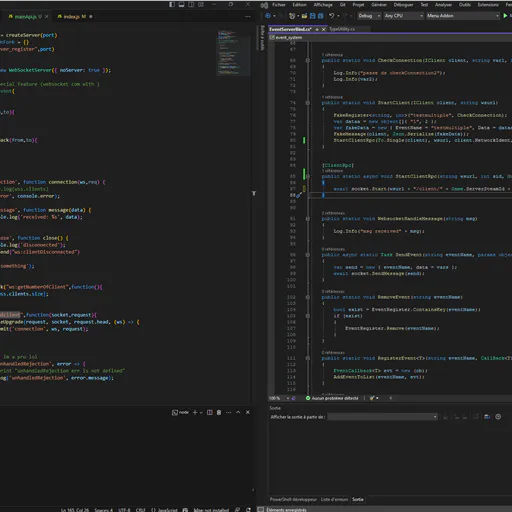This screenshot has width=512, height=512.
Task: Collapse the CheckConnection method outline
Action: [307, 60]
